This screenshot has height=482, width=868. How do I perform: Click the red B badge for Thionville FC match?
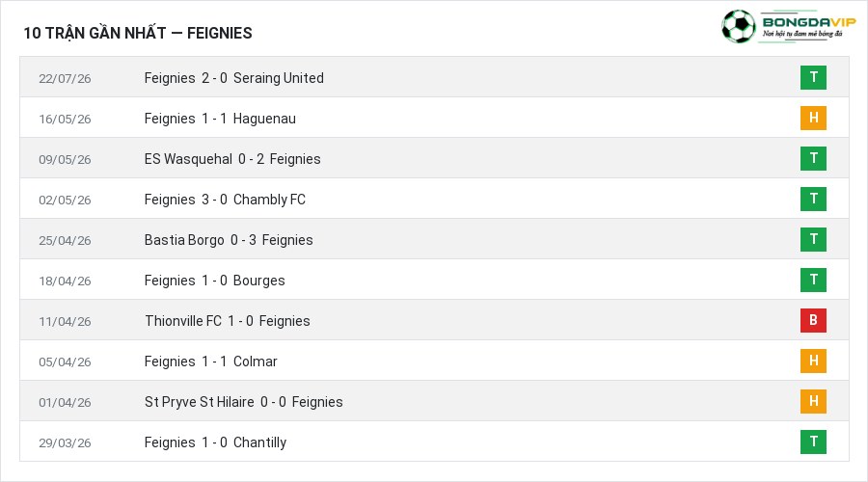click(x=813, y=320)
